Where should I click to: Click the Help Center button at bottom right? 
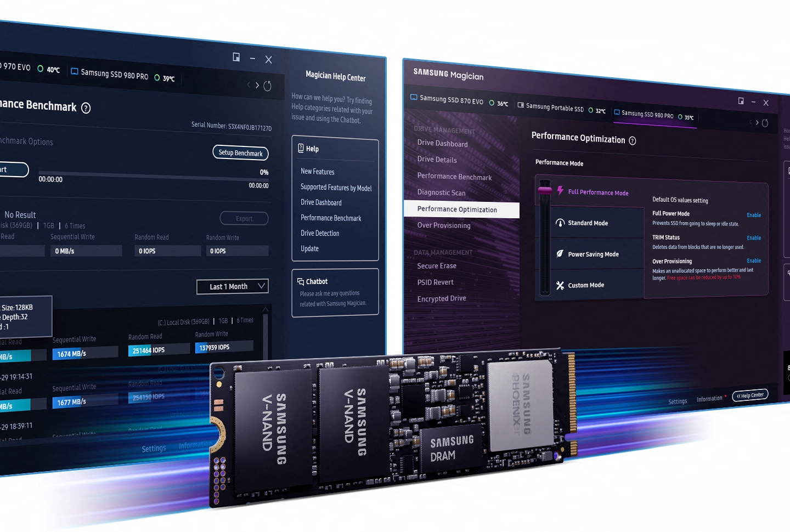[x=751, y=395]
